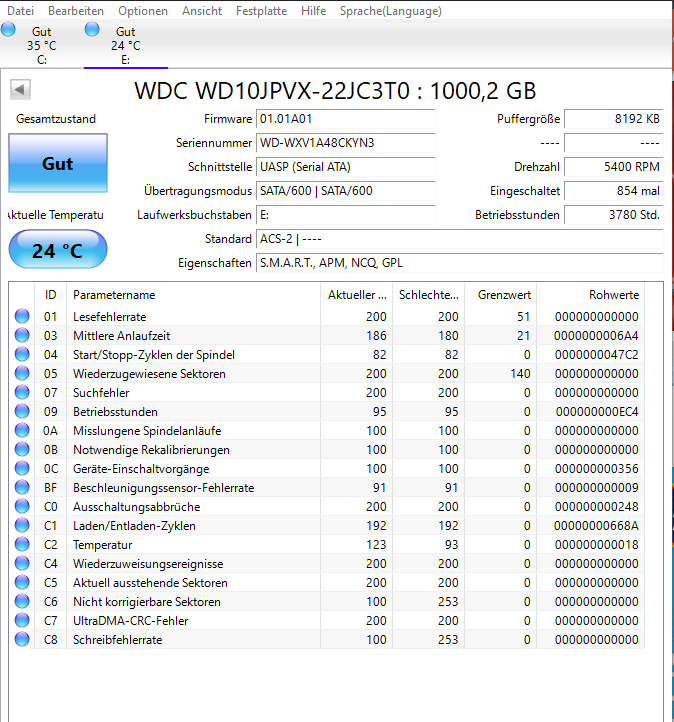Click status orb of Geräte-Einschaltvorgänge row
The width and height of the screenshot is (674, 722).
point(22,468)
